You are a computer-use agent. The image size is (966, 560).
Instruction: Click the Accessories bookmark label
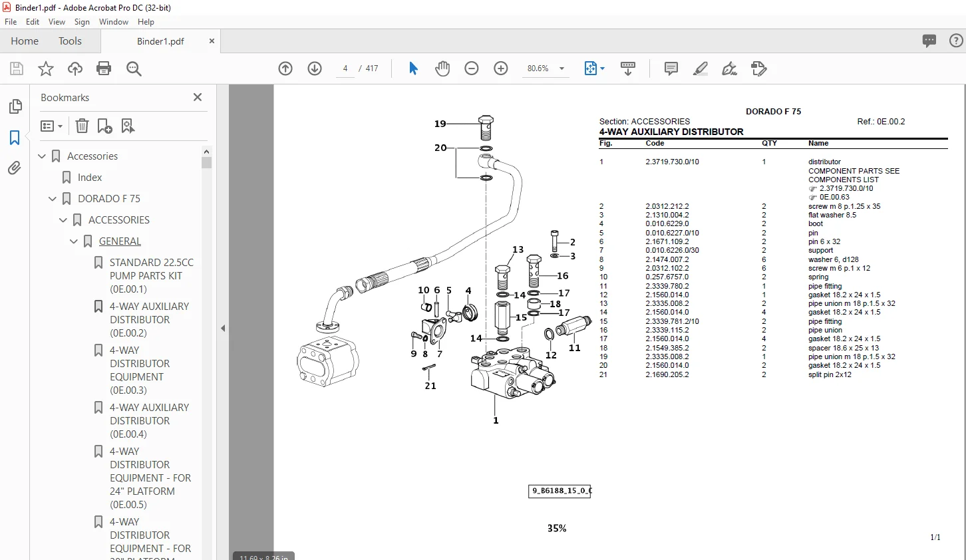click(x=92, y=156)
